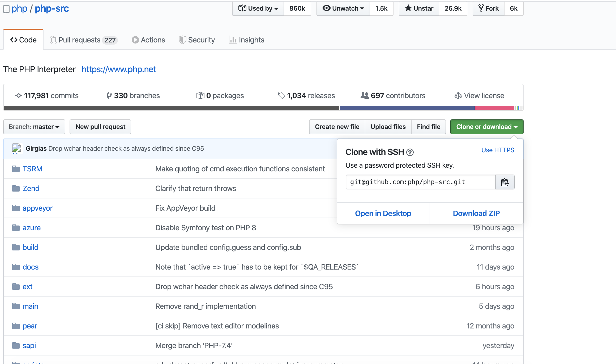Click the repository book icon beside php
616x364 pixels.
[x=6, y=9]
